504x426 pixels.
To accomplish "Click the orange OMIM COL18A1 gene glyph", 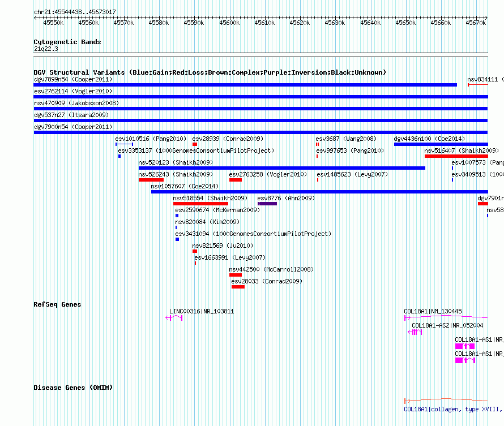I will [x=446, y=401].
